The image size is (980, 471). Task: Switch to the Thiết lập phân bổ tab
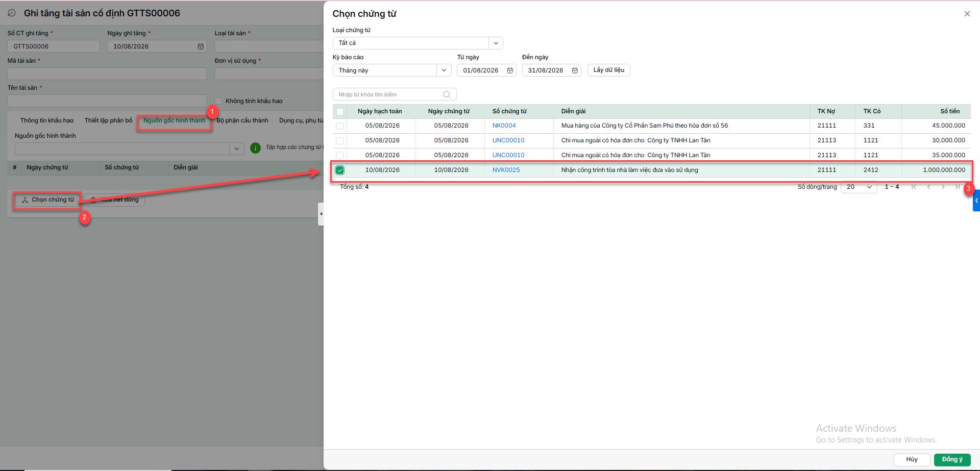(x=108, y=120)
